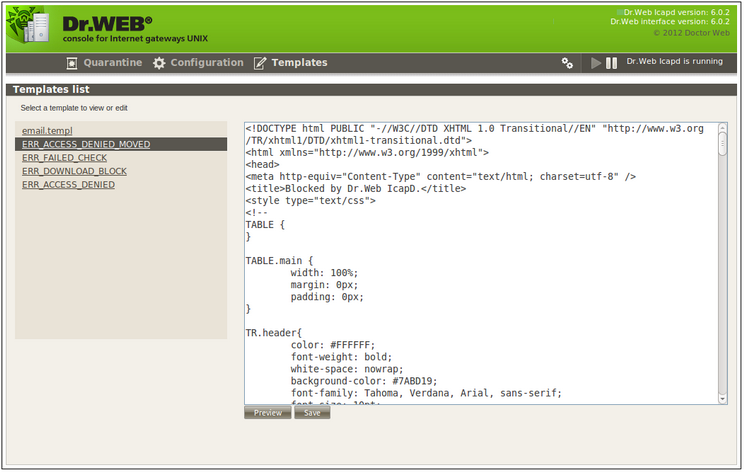Click the '© 2012 Doctor Web' text
745x473 pixels.
(x=691, y=33)
